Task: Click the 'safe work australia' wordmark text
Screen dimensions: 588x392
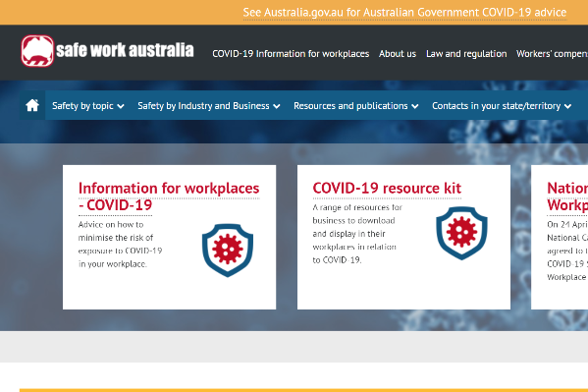Action: click(x=125, y=50)
